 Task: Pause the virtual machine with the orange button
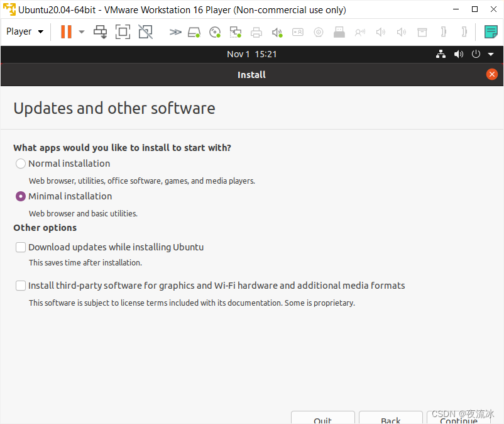tap(66, 32)
